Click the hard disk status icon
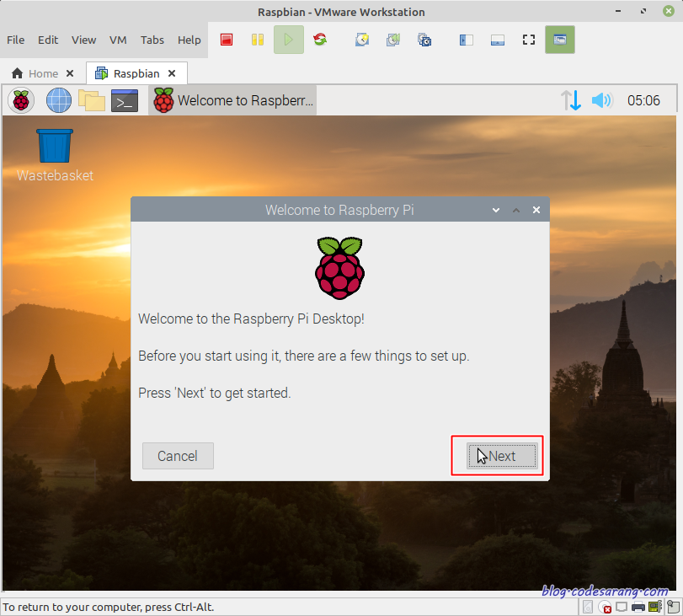 (x=587, y=607)
